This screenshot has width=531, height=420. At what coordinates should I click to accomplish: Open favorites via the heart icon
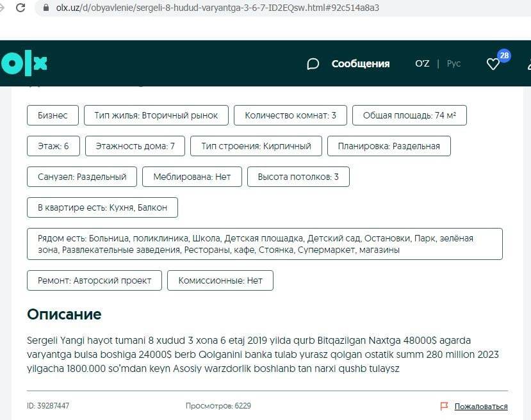(x=493, y=63)
